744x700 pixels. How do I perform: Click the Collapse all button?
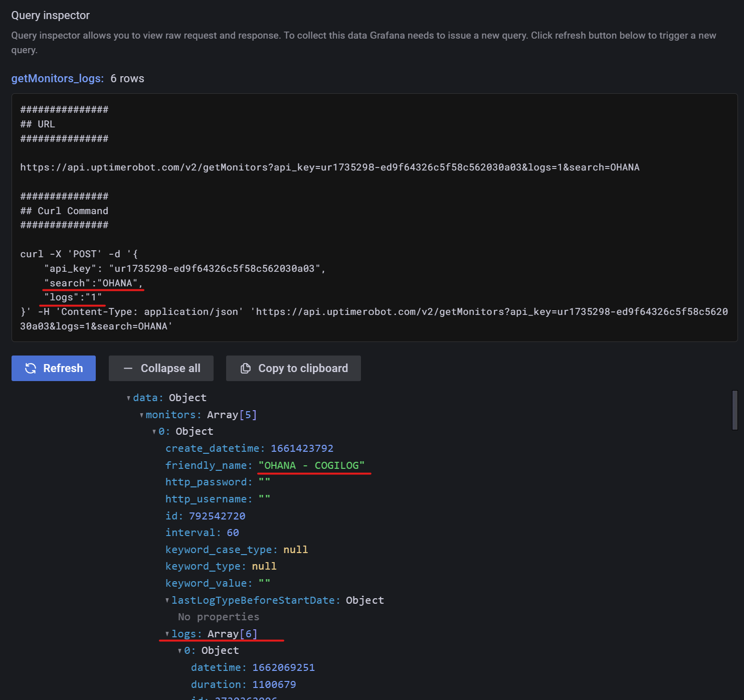click(161, 368)
